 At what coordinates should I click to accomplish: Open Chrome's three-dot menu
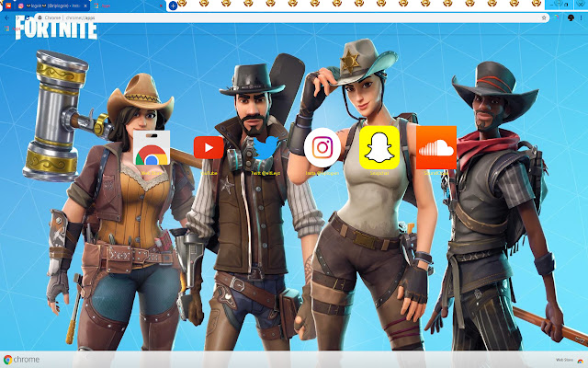pos(582,17)
